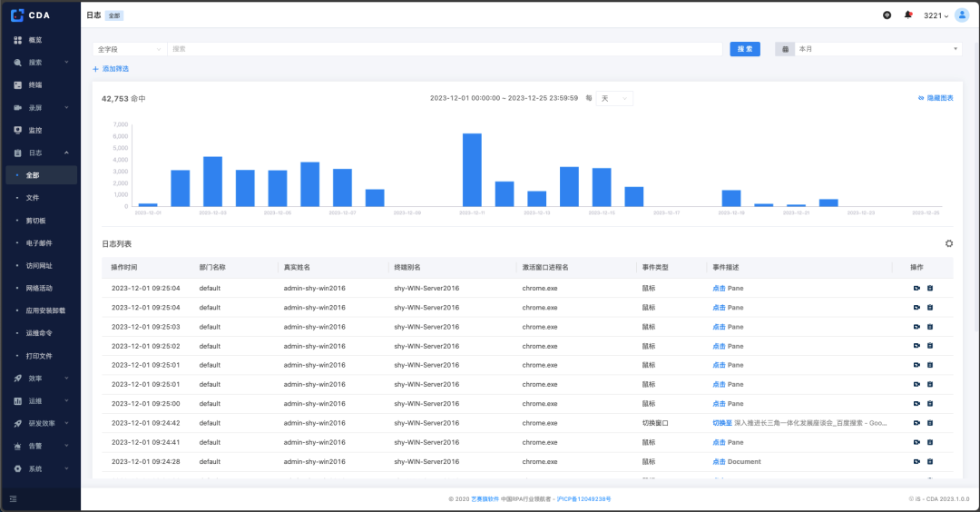980x512 pixels.
Task: Click the blue 搜索 button
Action: coord(745,49)
